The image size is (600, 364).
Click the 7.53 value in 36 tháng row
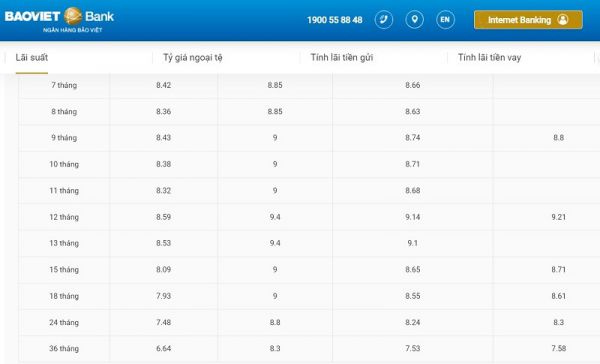tap(412, 348)
